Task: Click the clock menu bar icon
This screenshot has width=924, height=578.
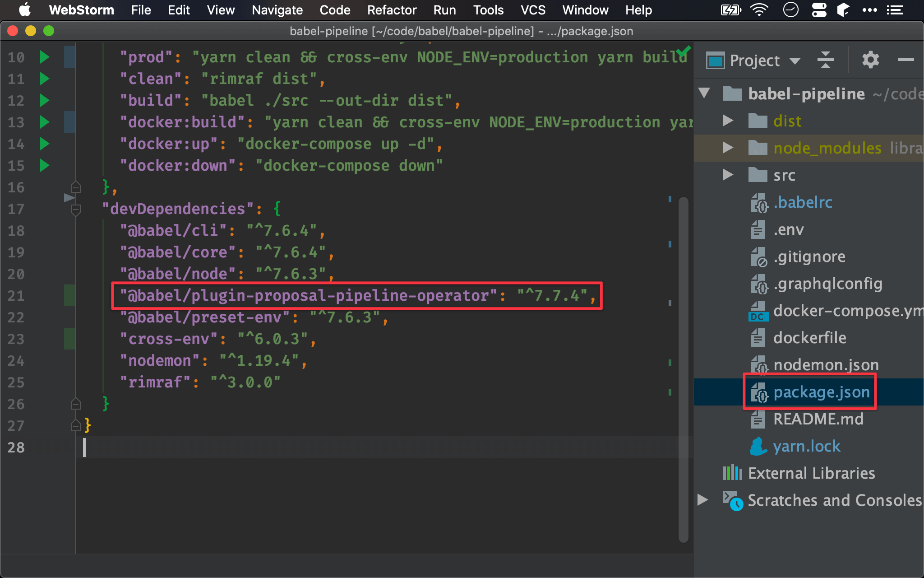Action: (790, 9)
